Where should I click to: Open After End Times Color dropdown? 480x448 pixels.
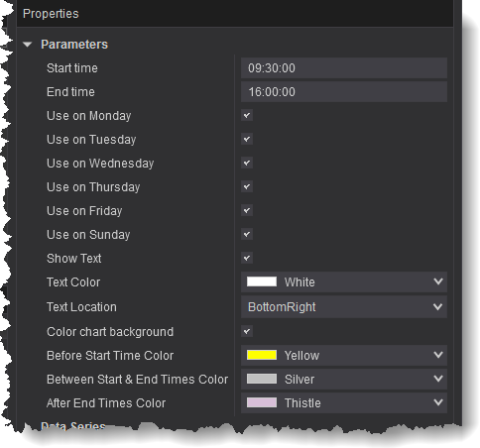click(x=344, y=403)
